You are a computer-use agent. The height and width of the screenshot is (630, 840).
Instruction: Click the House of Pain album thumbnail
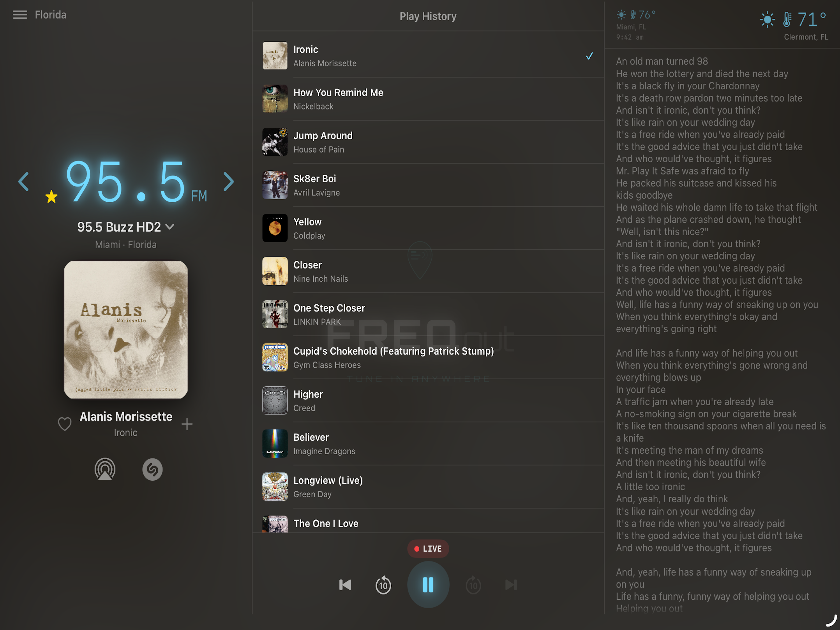(x=275, y=142)
